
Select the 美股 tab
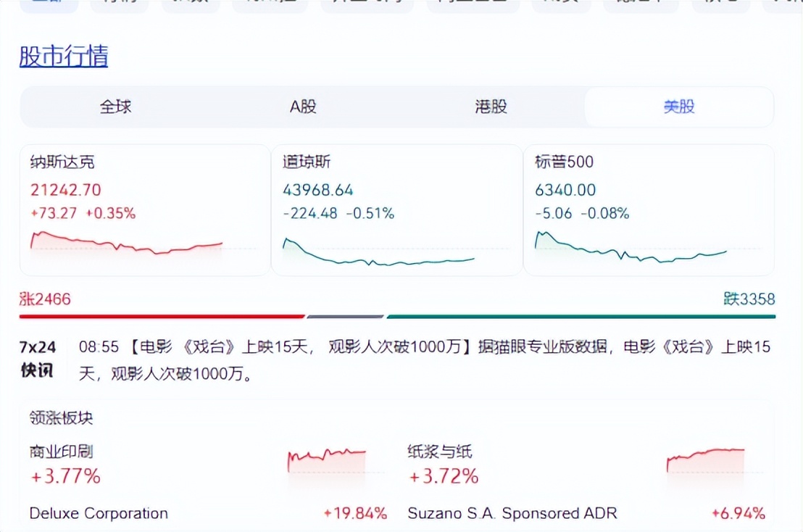(x=678, y=107)
